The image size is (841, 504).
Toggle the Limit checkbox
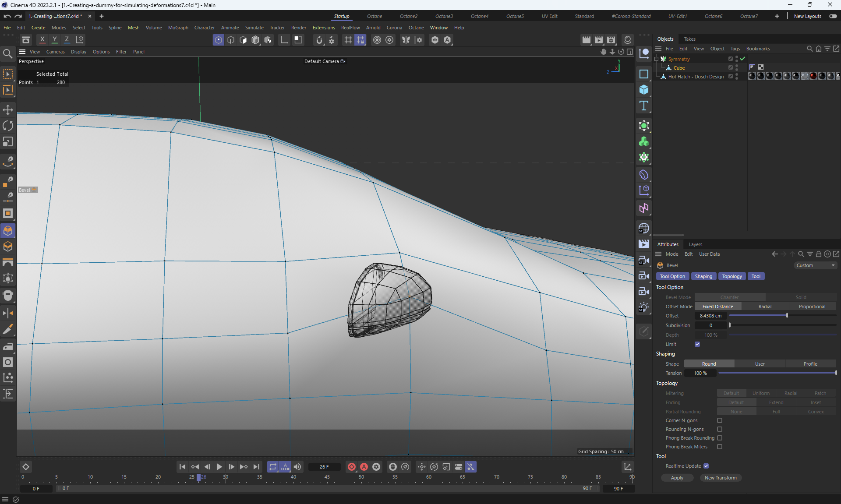697,344
